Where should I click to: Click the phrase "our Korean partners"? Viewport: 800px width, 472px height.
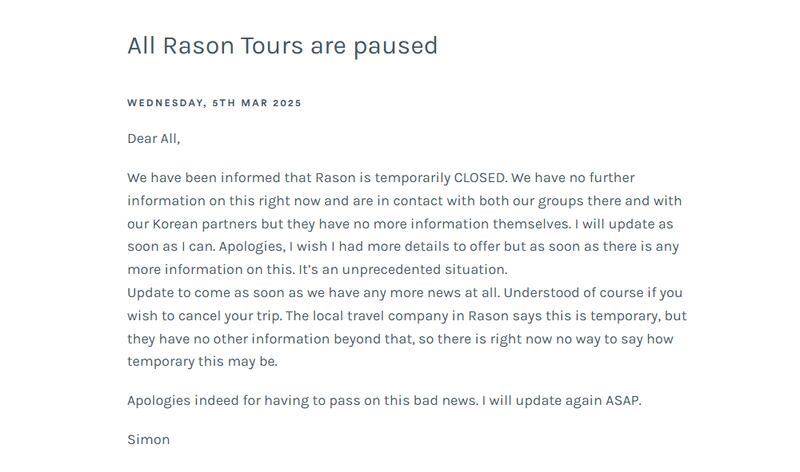click(x=190, y=224)
